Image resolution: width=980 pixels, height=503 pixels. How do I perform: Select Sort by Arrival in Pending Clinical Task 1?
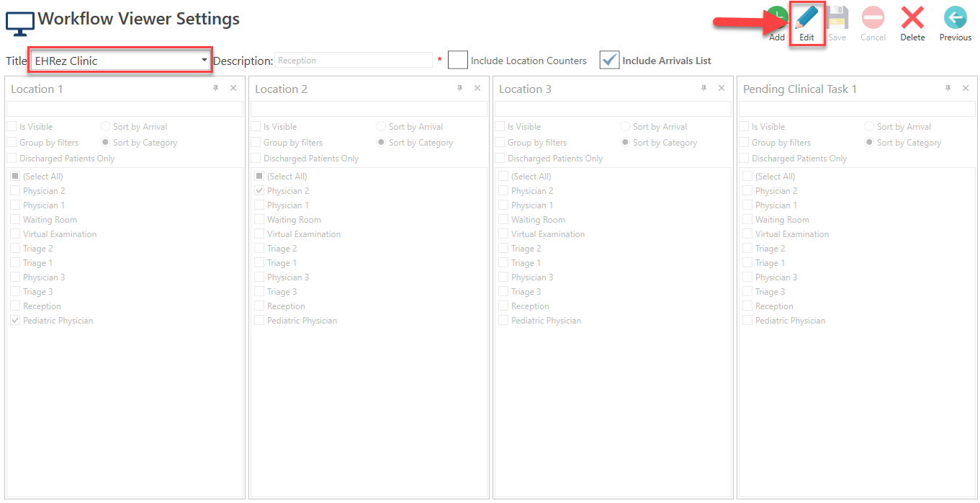tap(869, 127)
